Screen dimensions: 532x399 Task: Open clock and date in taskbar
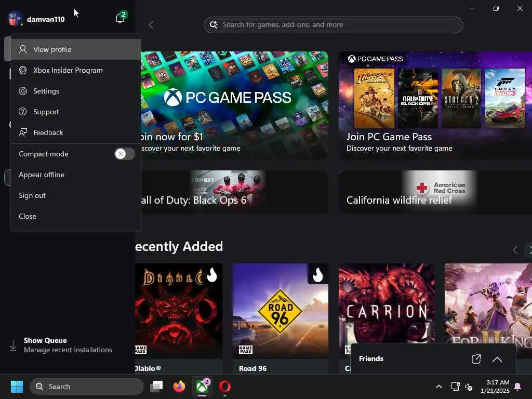tap(495, 387)
